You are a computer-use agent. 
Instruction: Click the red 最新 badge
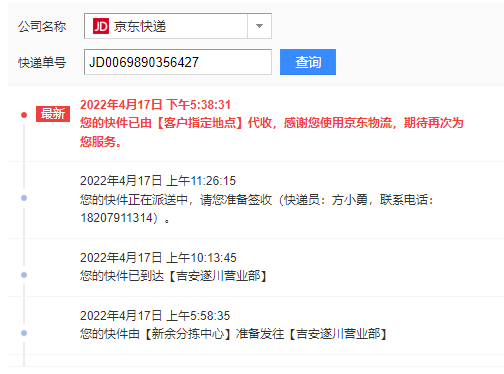point(53,114)
